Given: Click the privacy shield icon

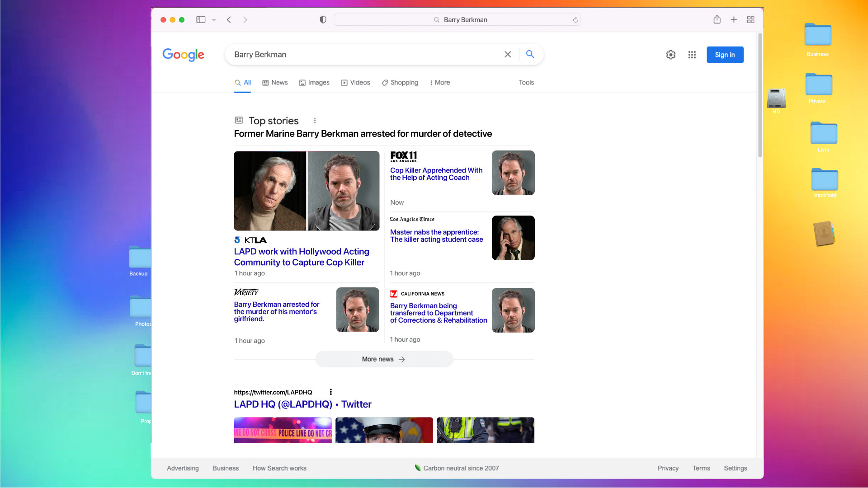Looking at the screenshot, I should pos(323,19).
